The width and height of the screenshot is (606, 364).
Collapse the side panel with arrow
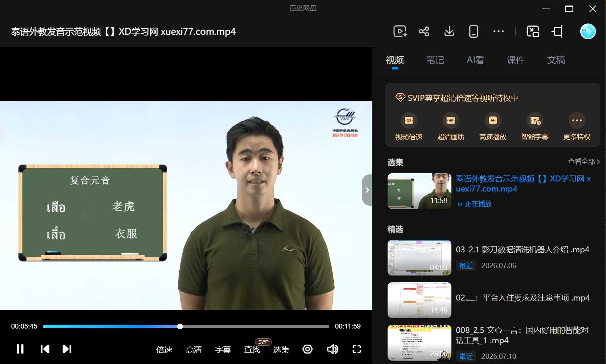pyautogui.click(x=367, y=190)
